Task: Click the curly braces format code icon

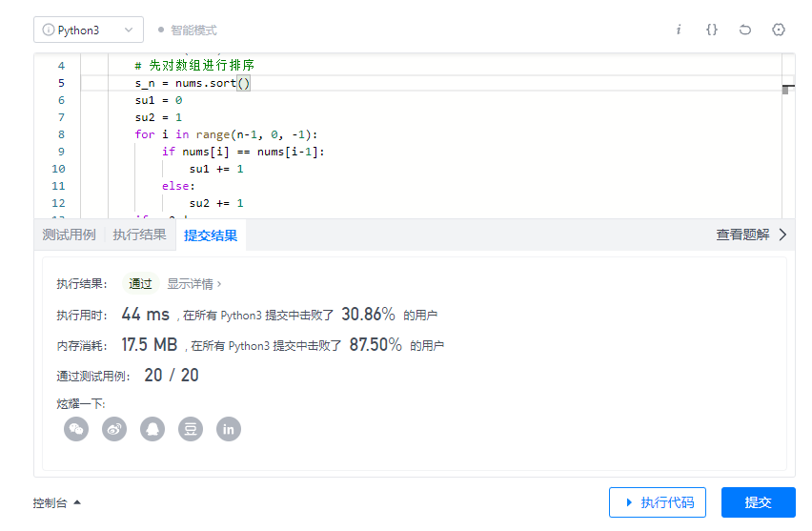Action: [x=712, y=30]
